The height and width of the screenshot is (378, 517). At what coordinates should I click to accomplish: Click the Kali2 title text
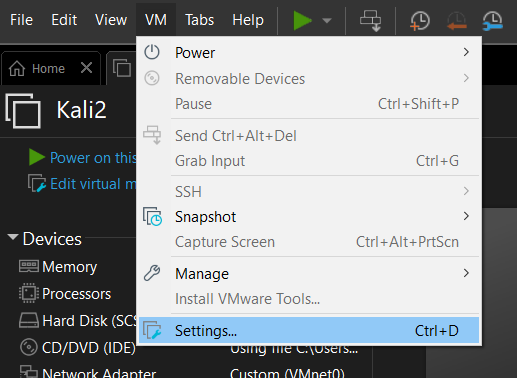click(x=81, y=110)
